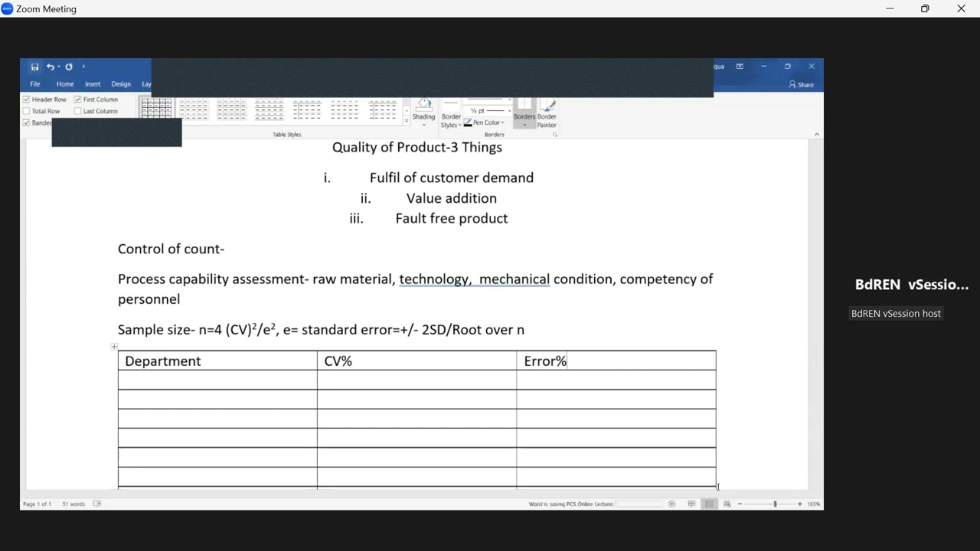Click the underlined word mechanical

click(x=514, y=279)
